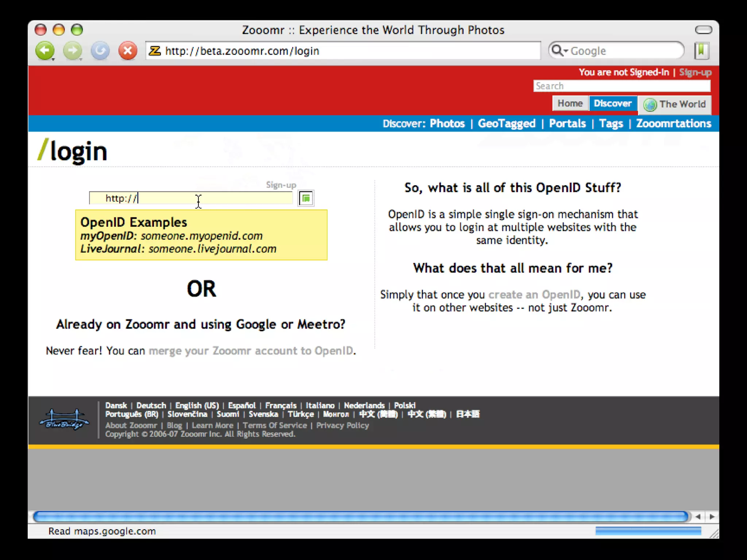Viewport: 747px width, 560px height.
Task: Reload the page with the blue refresh button
Action: pos(100,51)
